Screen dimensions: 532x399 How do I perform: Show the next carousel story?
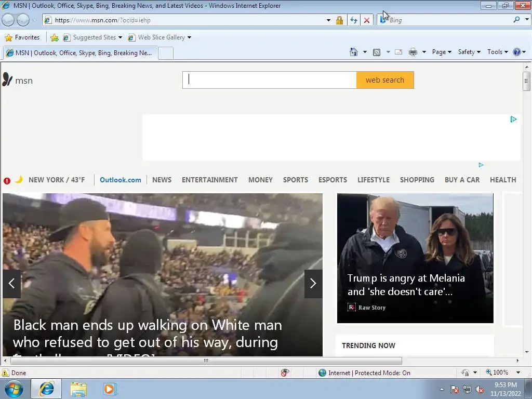(x=313, y=284)
